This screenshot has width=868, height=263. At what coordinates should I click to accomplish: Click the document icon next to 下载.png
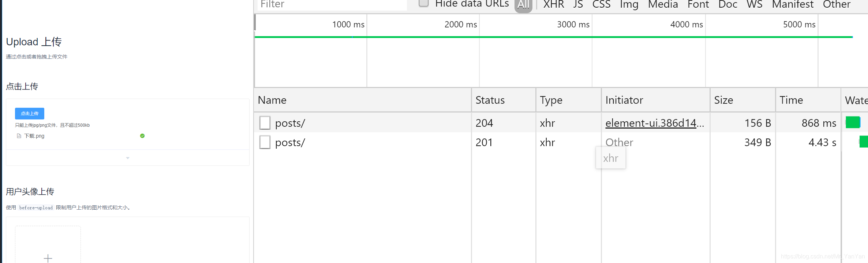pyautogui.click(x=19, y=136)
